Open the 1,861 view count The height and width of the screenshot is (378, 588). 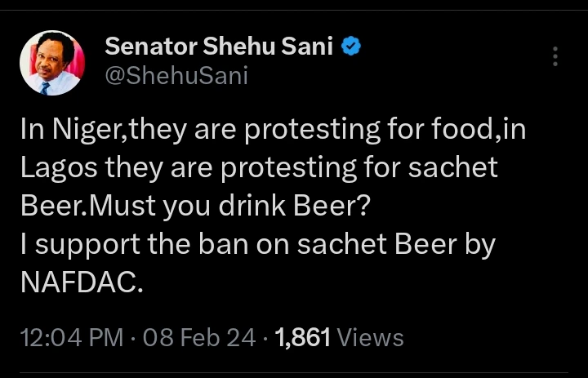pyautogui.click(x=303, y=337)
